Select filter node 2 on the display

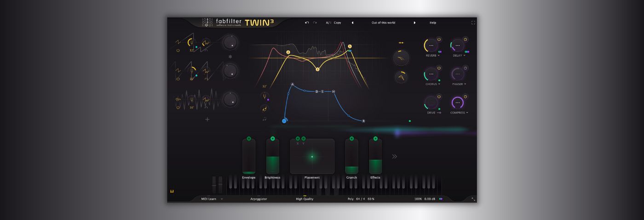pos(288,52)
